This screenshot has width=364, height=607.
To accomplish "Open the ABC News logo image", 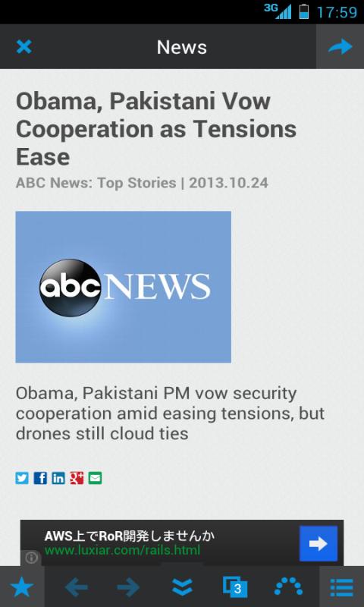I will [124, 287].
